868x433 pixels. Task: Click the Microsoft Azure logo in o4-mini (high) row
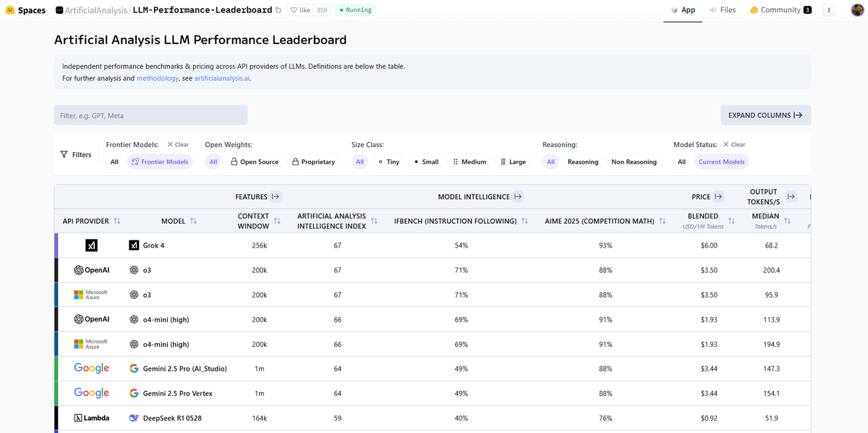[91, 344]
